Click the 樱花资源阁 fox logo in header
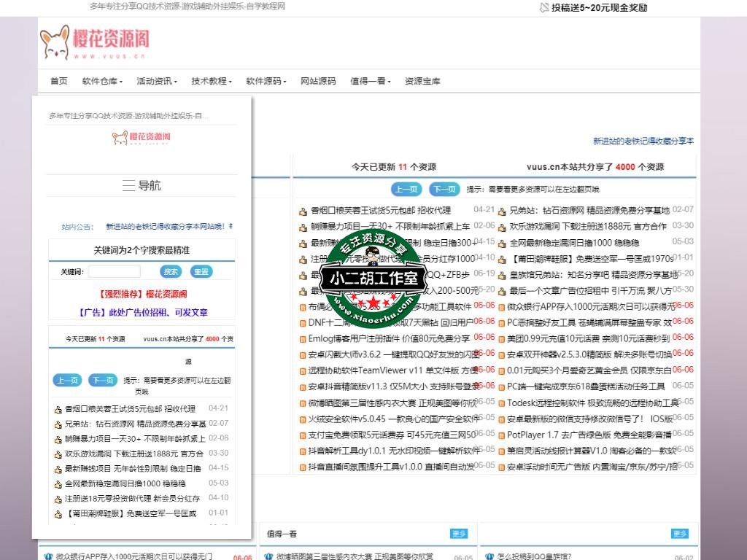The height and width of the screenshot is (560, 747). [x=93, y=42]
